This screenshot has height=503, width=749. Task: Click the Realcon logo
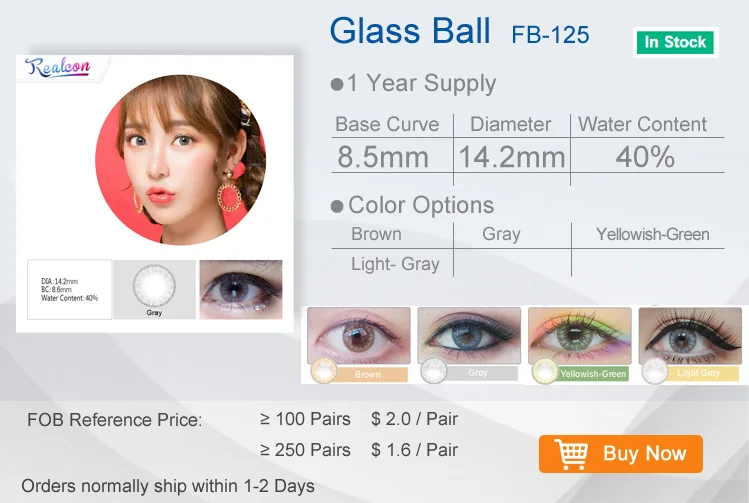(58, 67)
